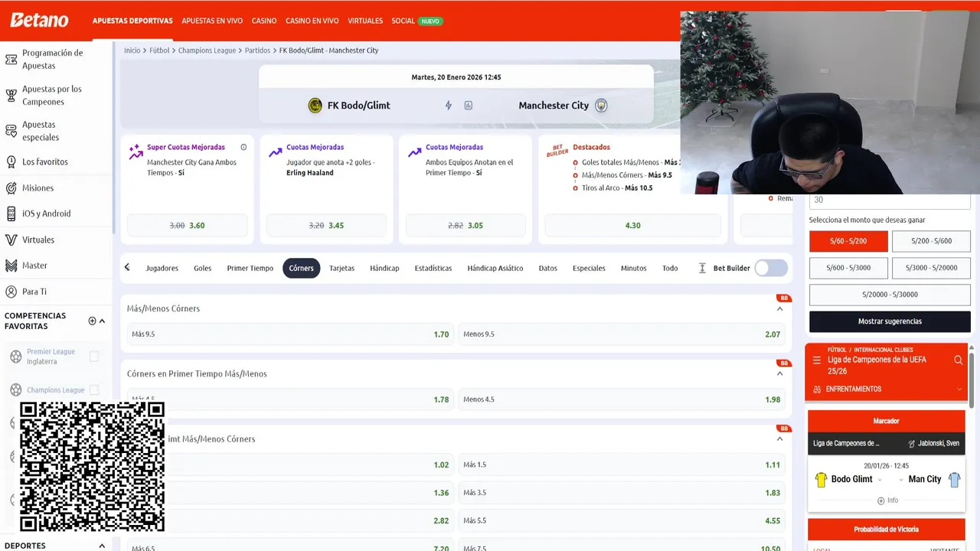Collapse the Más/Menos Córners market
This screenshot has height=551, width=980.
coord(779,308)
